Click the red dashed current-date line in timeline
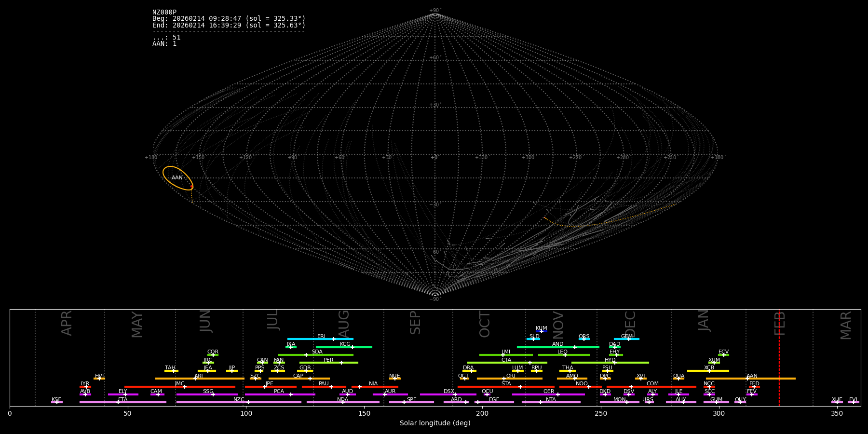Screen dimensions: 868x434 779,357
